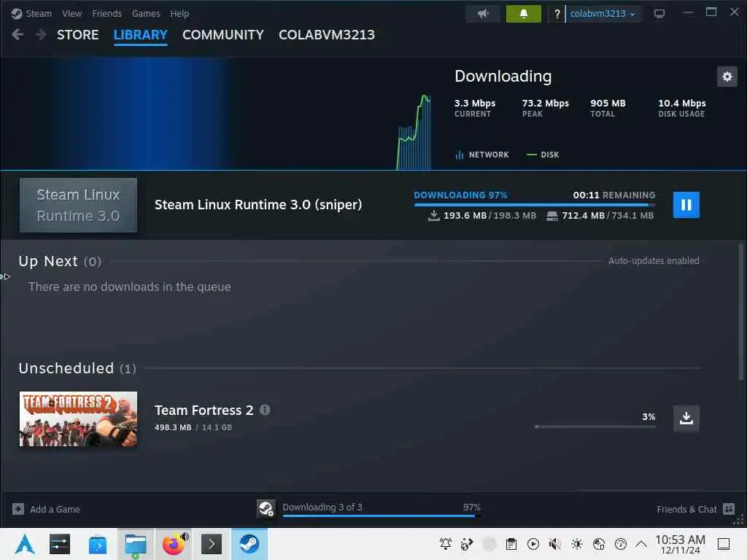Open the clipboard tray icon

pyautogui.click(x=511, y=544)
